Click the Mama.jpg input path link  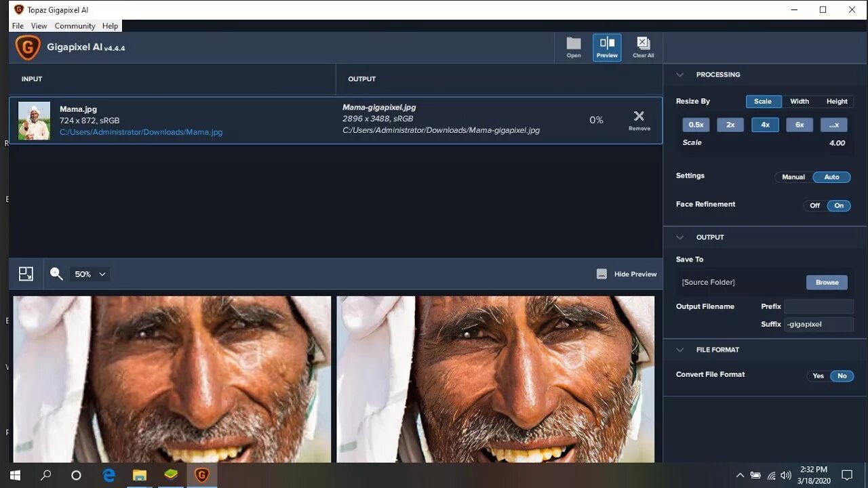(x=141, y=132)
